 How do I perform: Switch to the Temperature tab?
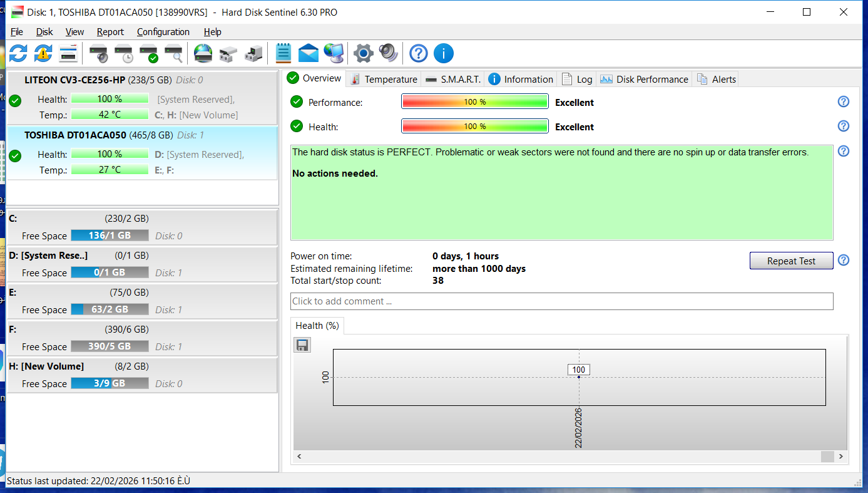tap(384, 79)
